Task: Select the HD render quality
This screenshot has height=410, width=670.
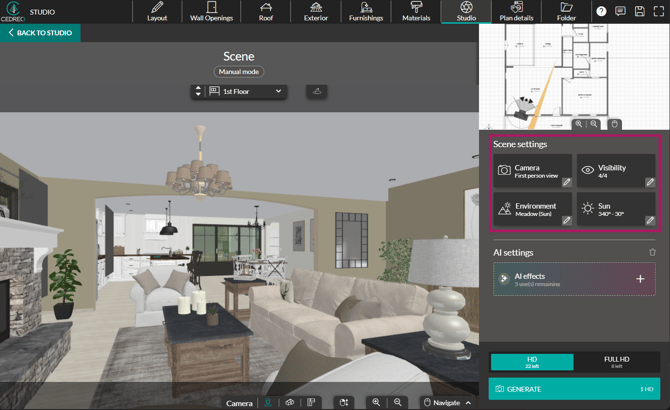Action: (532, 362)
